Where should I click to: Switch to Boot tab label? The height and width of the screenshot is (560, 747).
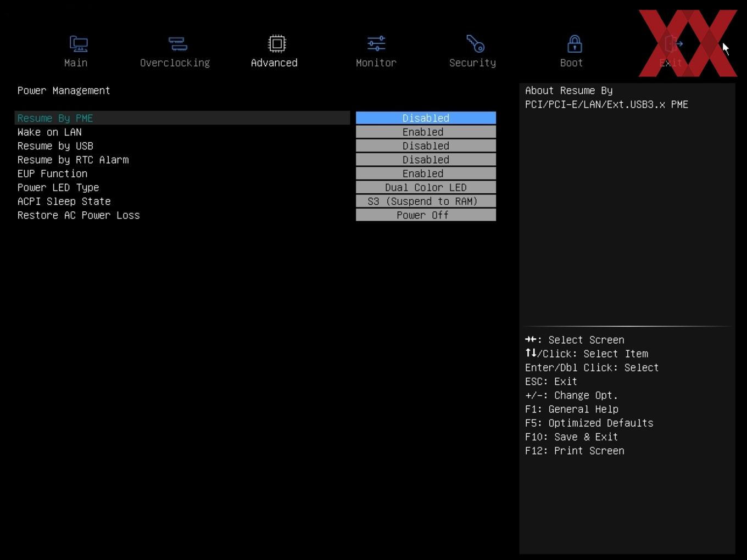tap(571, 63)
